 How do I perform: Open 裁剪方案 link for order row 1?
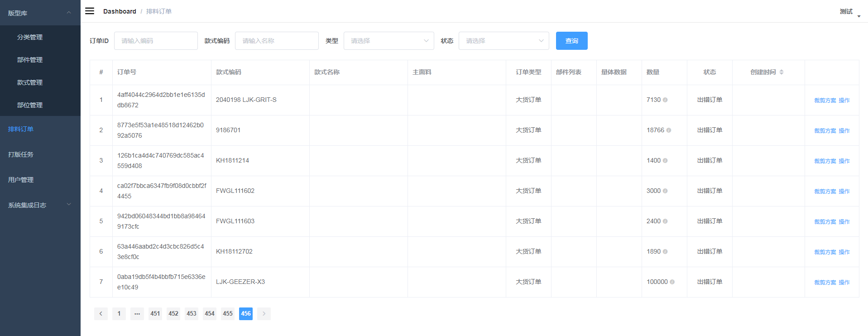point(825,101)
